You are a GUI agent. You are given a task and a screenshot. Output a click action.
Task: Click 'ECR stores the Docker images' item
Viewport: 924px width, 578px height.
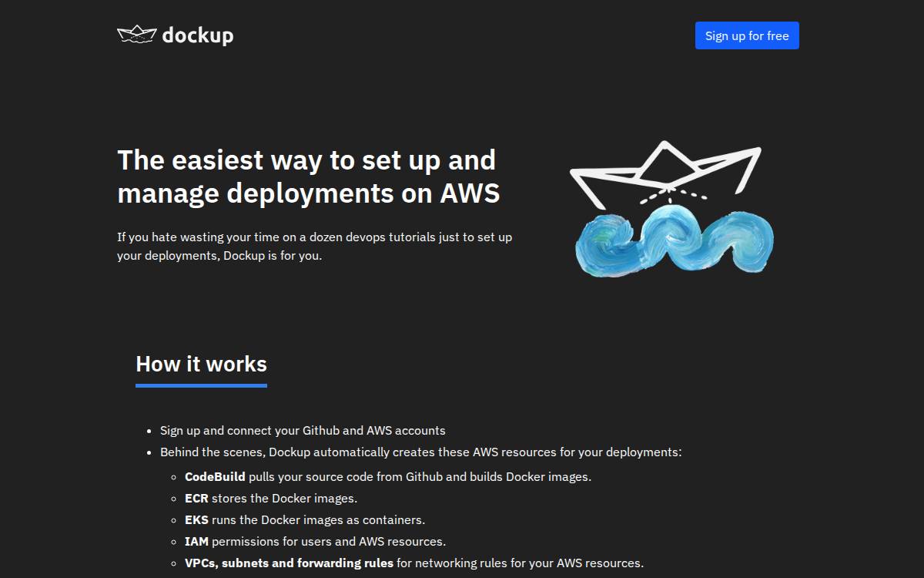pos(271,498)
